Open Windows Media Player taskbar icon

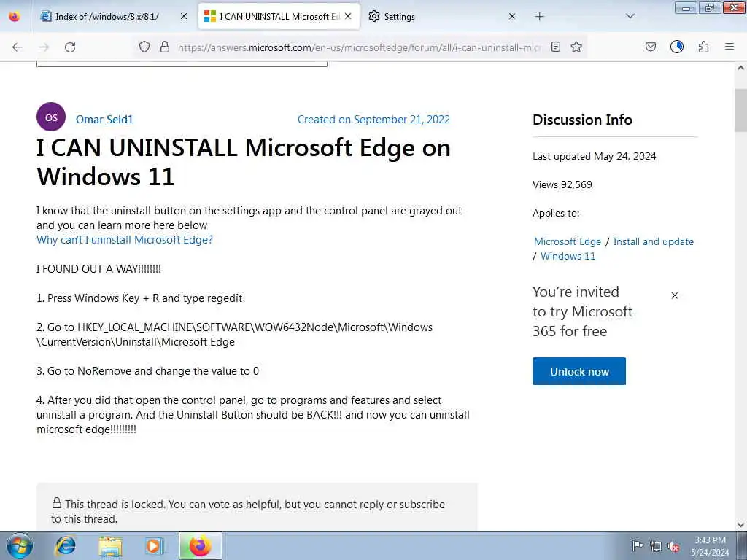pos(155,546)
